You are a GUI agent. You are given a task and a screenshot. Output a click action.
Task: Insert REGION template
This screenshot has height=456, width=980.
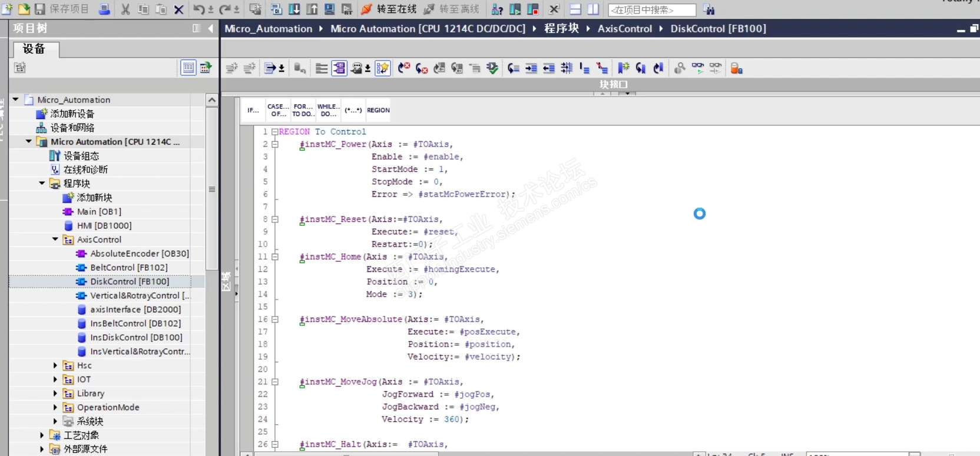[378, 110]
